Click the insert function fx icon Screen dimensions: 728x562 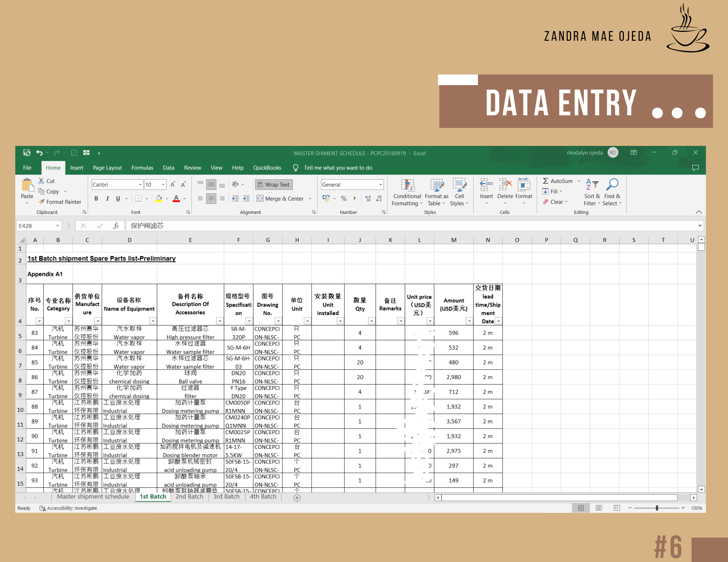click(x=116, y=226)
